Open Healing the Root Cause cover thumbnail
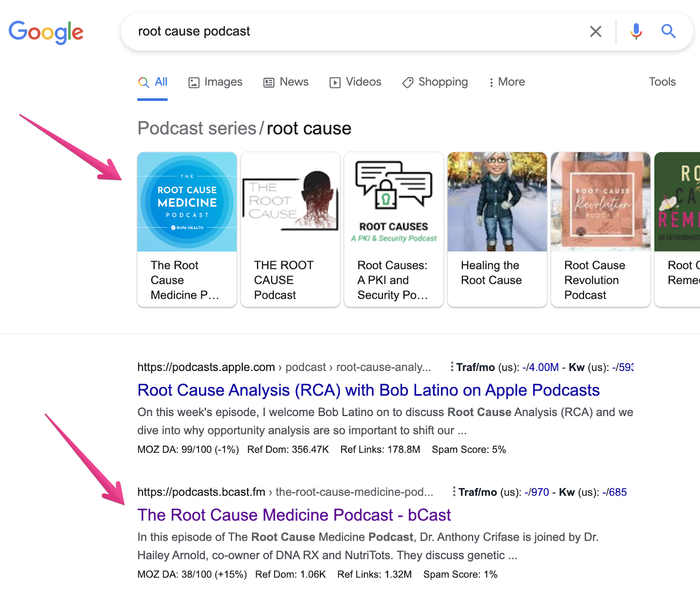 (497, 202)
